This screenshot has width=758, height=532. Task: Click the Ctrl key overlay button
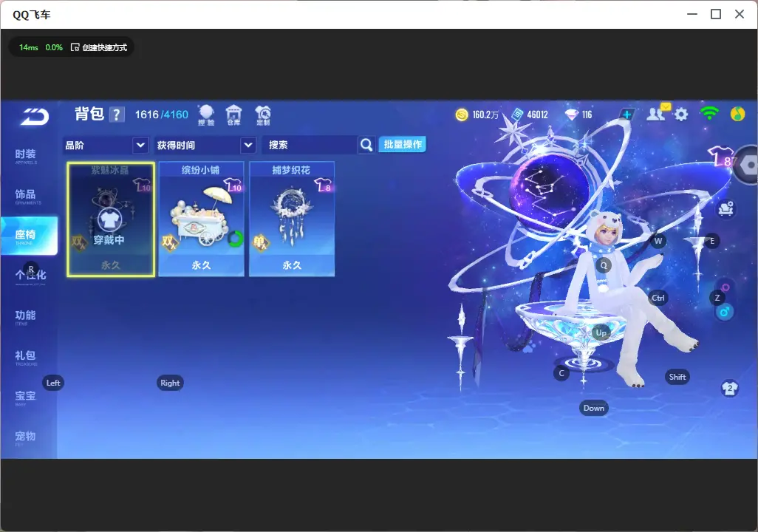point(658,298)
